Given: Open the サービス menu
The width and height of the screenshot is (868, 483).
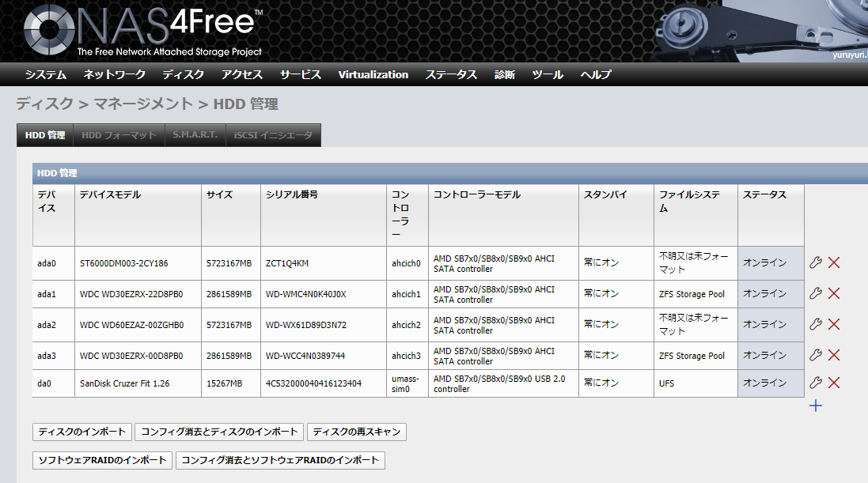Looking at the screenshot, I should pyautogui.click(x=301, y=74).
